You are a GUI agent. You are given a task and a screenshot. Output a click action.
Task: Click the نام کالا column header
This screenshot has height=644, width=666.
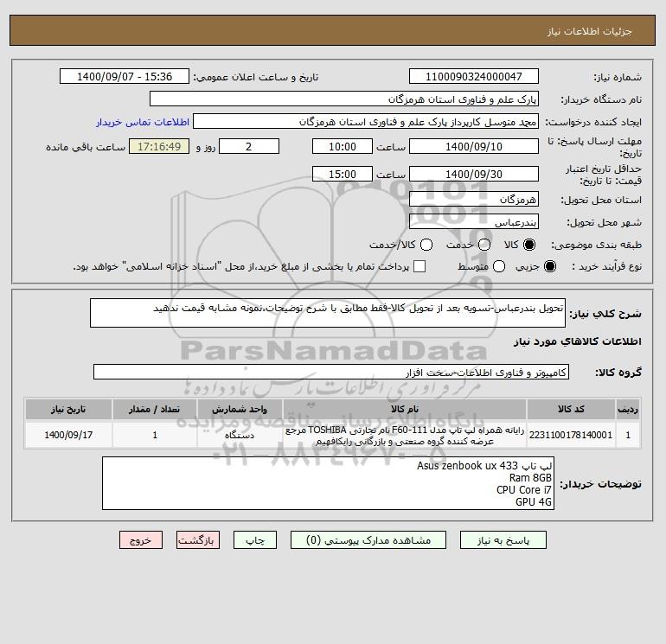405,409
